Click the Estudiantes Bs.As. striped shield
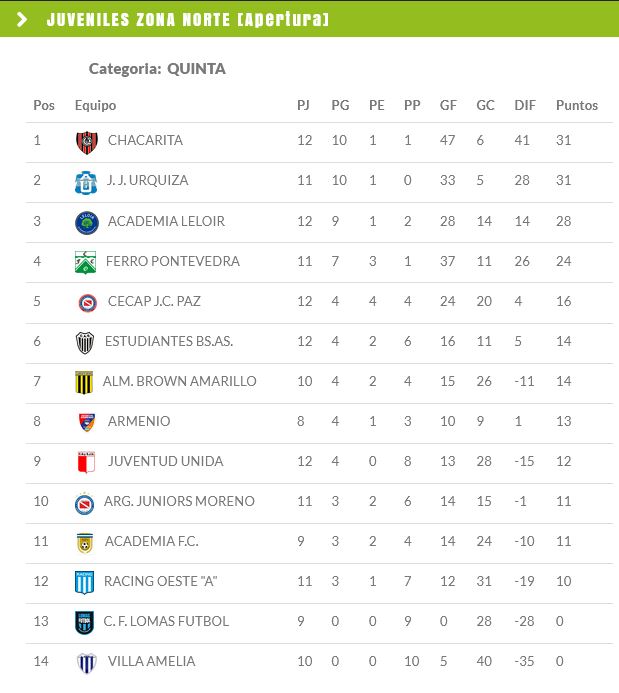The image size is (619, 693). point(87,342)
